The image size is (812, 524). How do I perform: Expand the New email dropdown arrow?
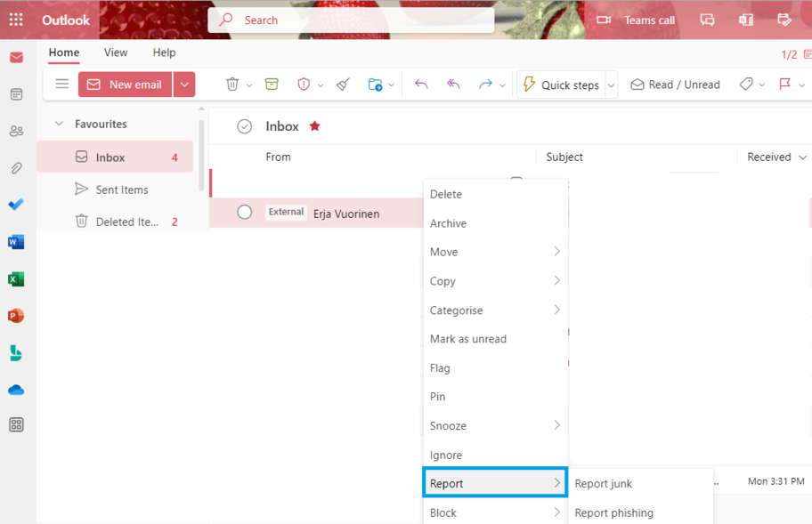(184, 85)
